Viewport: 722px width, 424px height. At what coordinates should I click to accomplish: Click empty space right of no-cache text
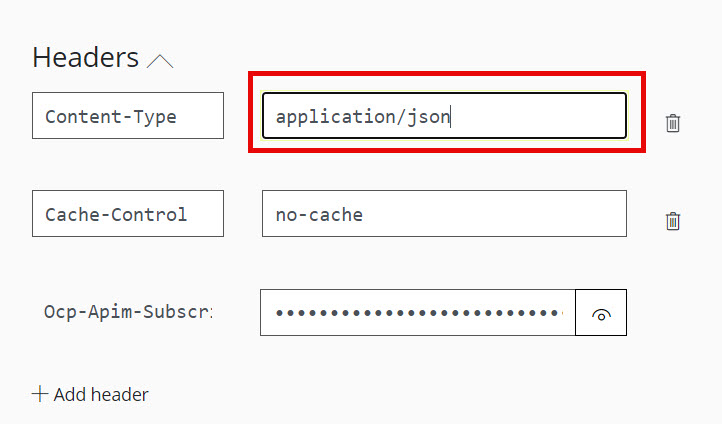pos(500,214)
